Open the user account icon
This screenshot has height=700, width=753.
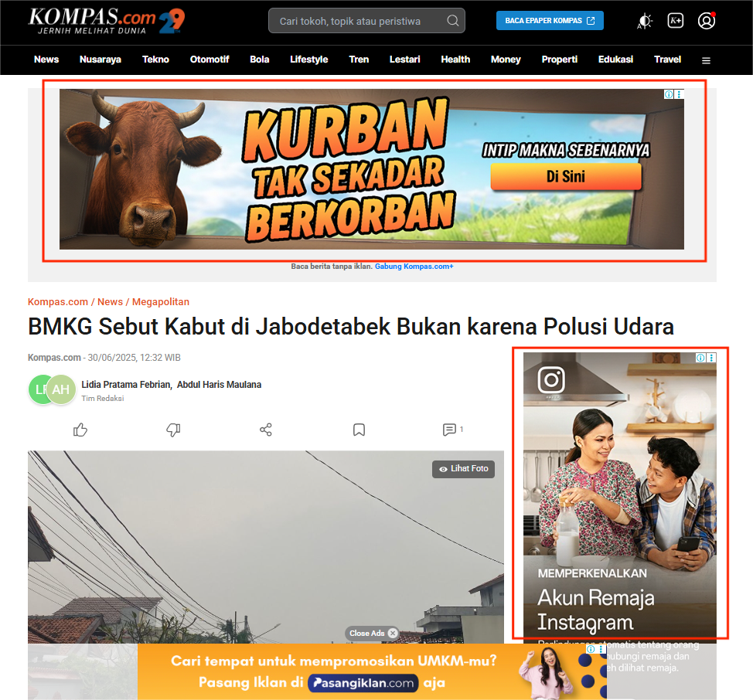707,21
